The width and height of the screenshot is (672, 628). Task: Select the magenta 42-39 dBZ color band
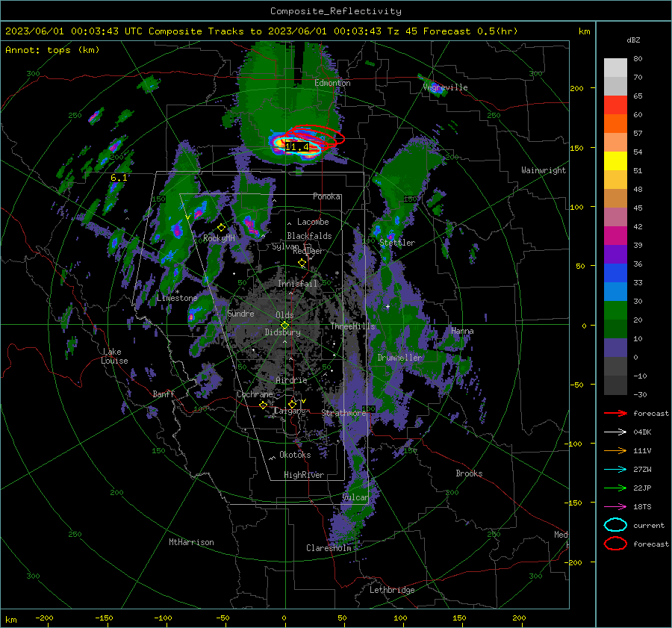pos(615,236)
